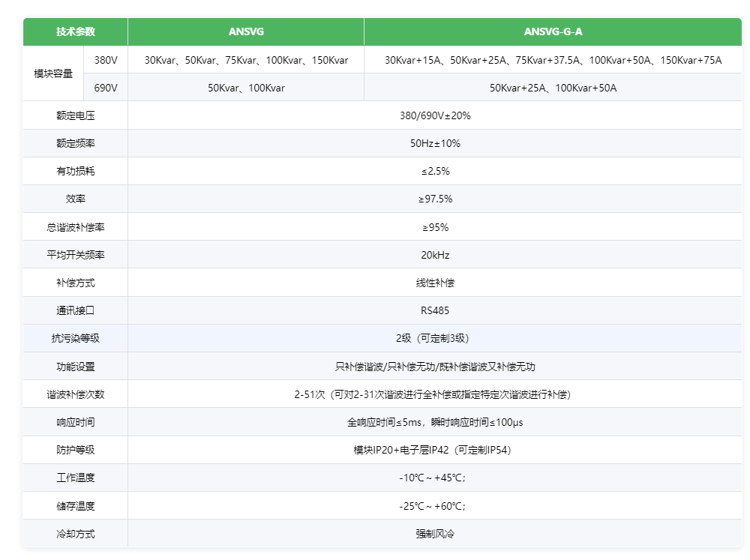
Task: Click the 功能设置 label
Action: [76, 367]
